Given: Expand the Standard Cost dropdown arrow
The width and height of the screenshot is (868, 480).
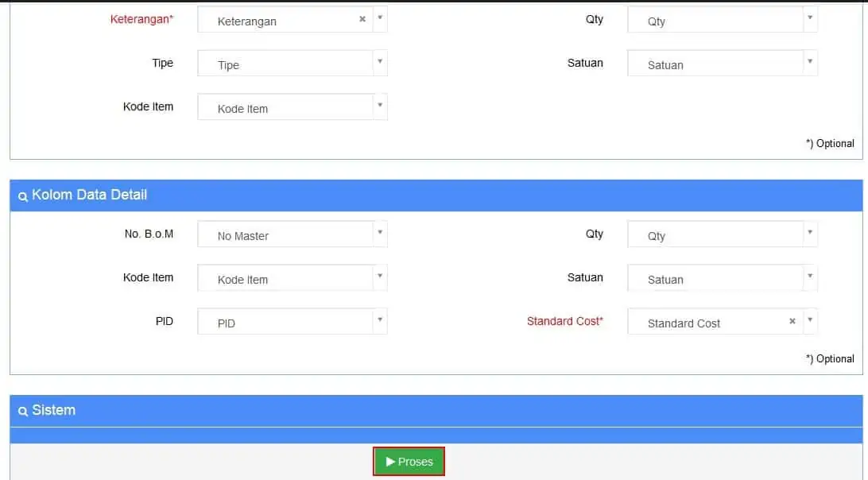Looking at the screenshot, I should (x=810, y=320).
